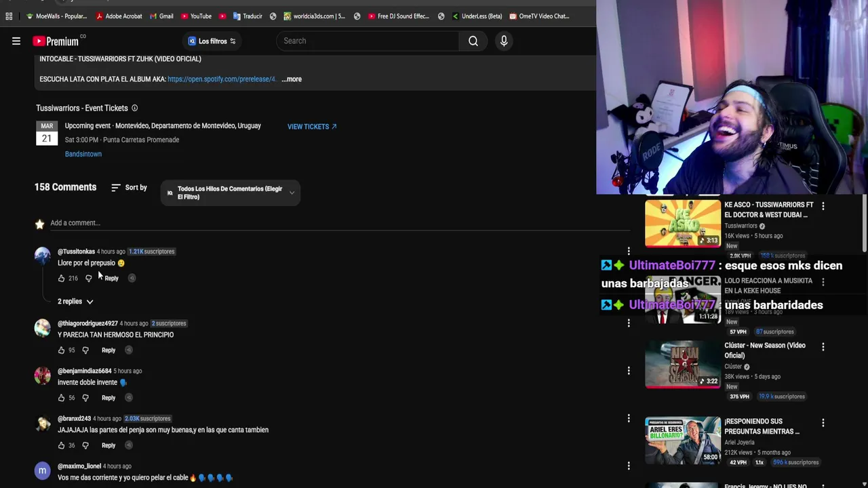
Task: Like the Tussitonkas comment
Action: point(61,279)
